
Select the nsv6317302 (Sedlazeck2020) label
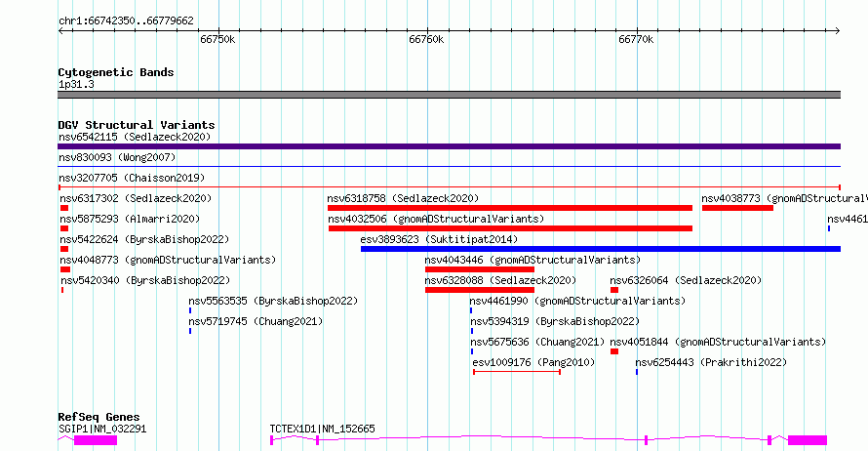pos(136,198)
